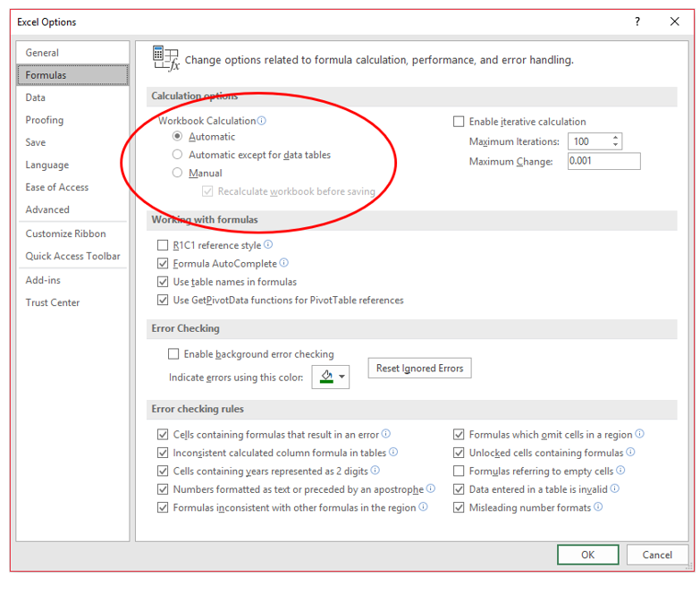Open Ease of Access options
Image resolution: width=700 pixels, height=594 pixels.
(x=72, y=187)
